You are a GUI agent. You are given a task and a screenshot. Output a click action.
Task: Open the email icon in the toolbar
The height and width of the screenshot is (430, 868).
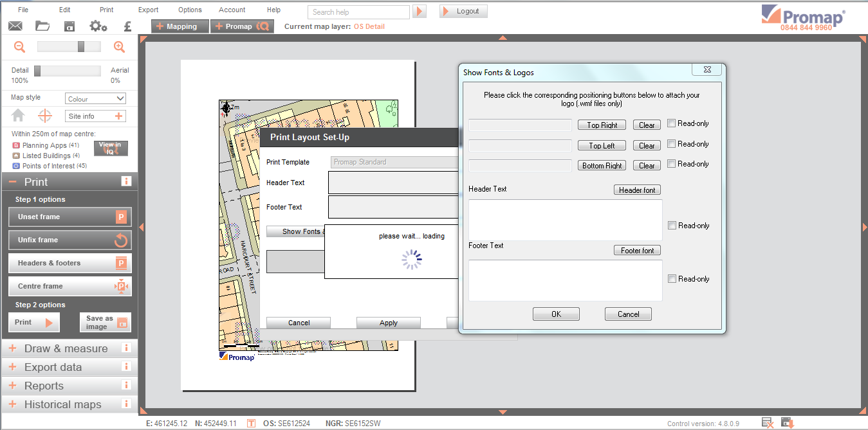pyautogui.click(x=15, y=26)
